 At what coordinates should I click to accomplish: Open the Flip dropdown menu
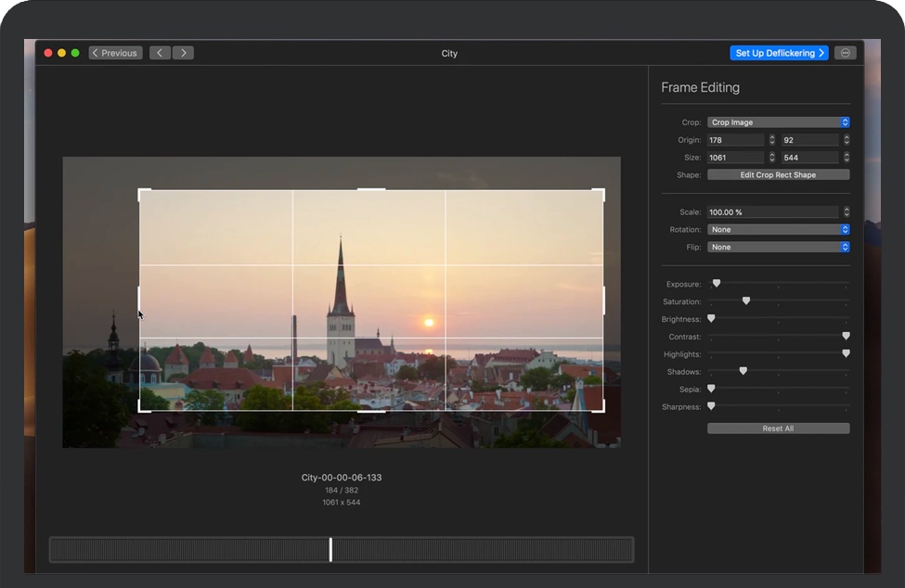coord(778,247)
